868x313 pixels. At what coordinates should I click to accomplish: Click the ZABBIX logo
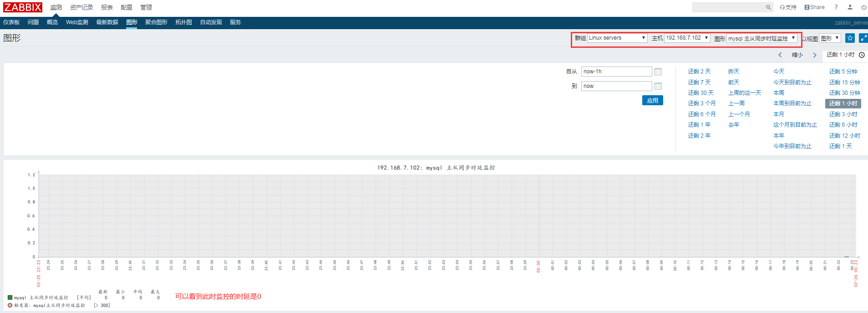(x=23, y=7)
